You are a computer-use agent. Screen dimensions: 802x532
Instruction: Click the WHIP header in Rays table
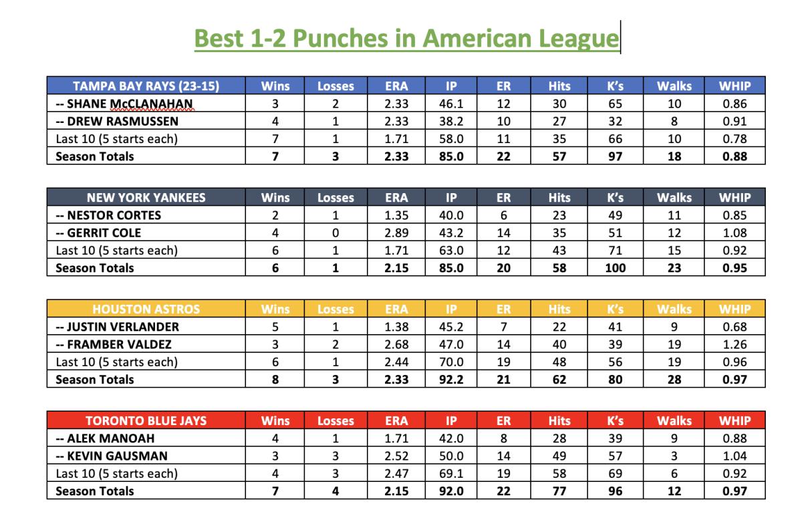(734, 86)
